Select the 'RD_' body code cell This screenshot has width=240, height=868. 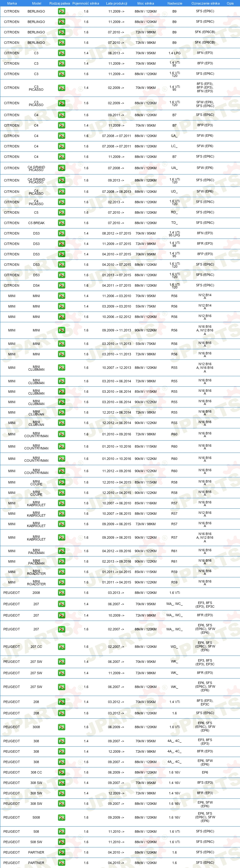pyautogui.click(x=174, y=212)
